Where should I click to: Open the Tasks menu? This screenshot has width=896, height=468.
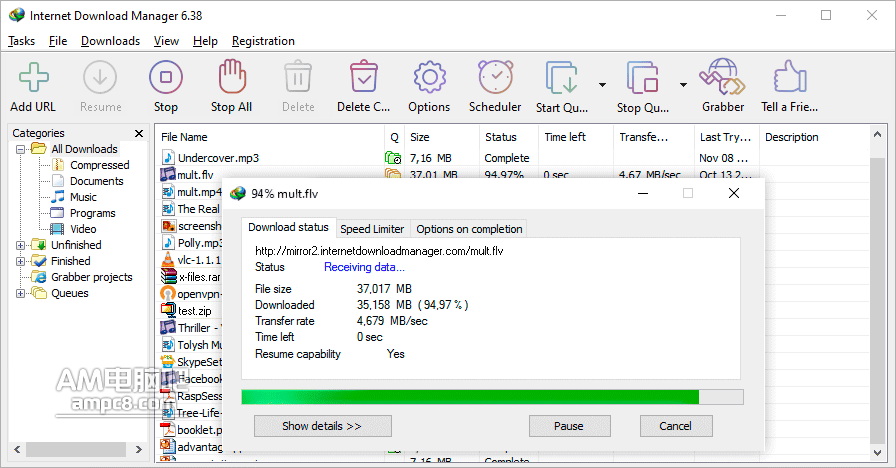click(21, 41)
